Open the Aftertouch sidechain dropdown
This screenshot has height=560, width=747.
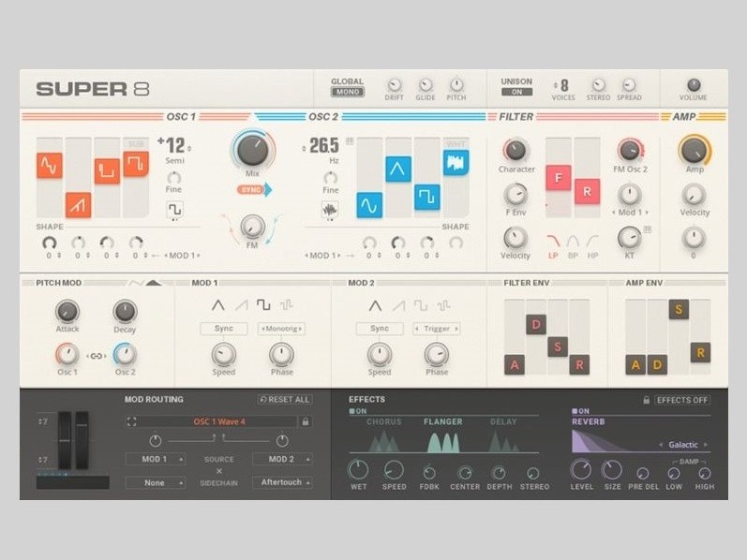point(282,482)
